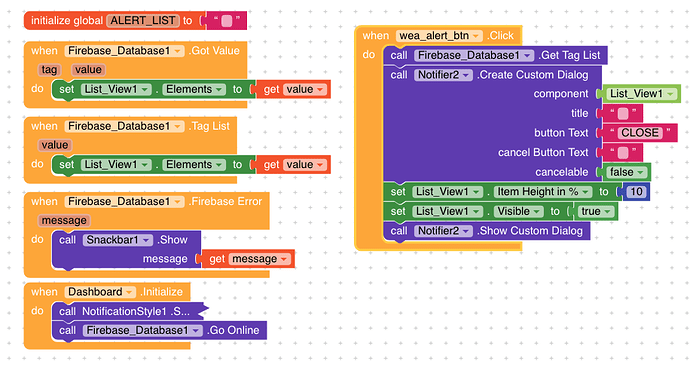
Task: Select the Firebase Error event block header
Action: (146, 201)
